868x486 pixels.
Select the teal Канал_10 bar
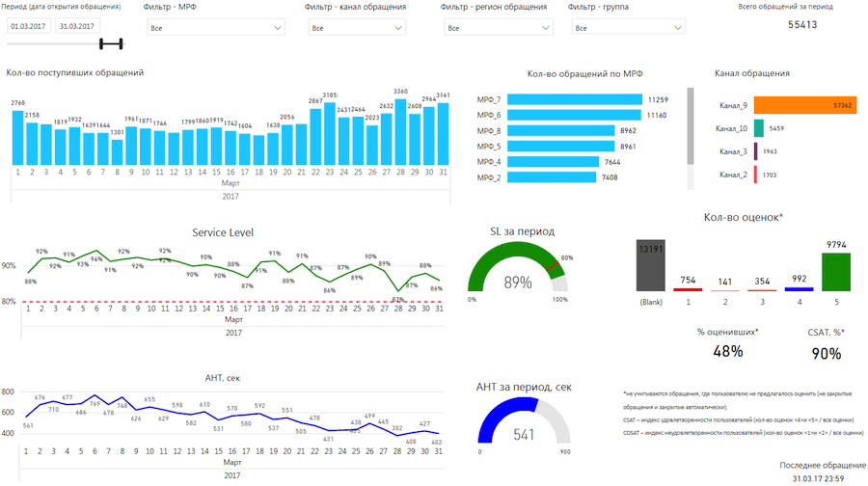pos(759,128)
